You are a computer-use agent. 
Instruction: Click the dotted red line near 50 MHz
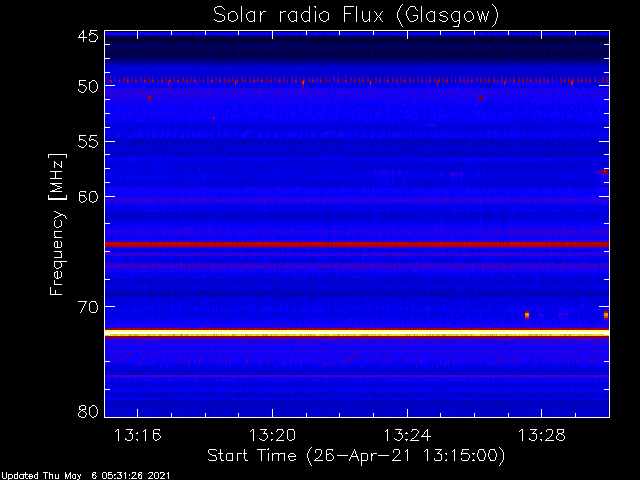(x=357, y=81)
